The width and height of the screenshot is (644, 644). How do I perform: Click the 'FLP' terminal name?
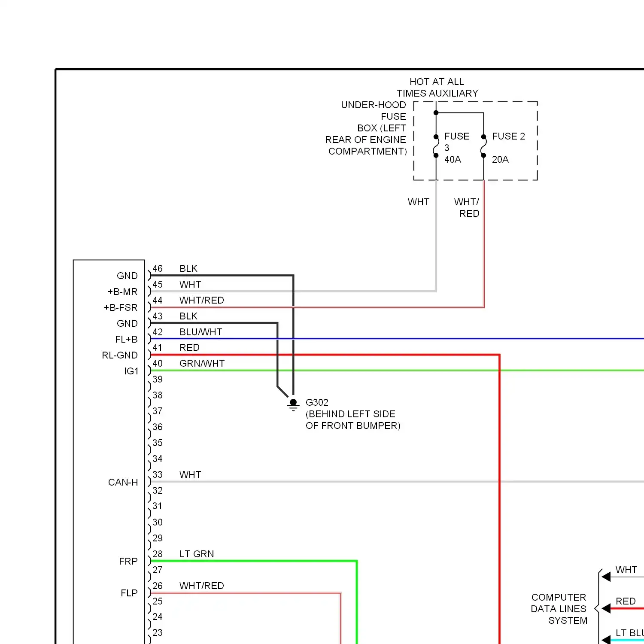pyautogui.click(x=129, y=593)
